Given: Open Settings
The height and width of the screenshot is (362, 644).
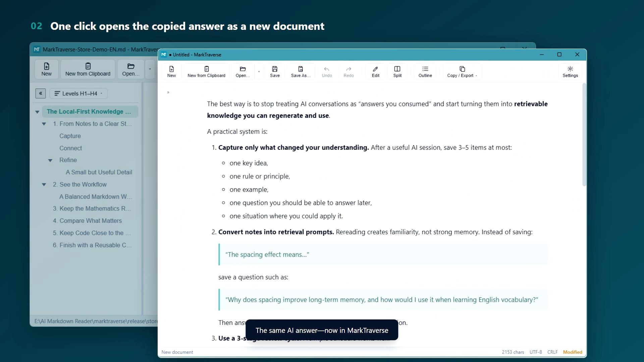Looking at the screenshot, I should click(570, 71).
